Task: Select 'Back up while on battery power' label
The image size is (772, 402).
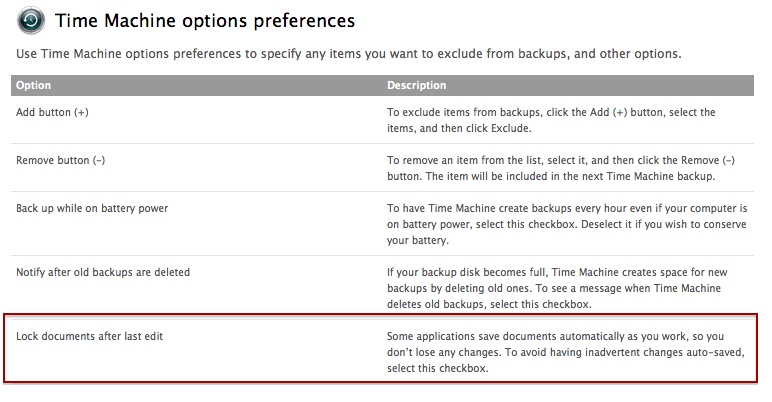Action: tap(92, 208)
